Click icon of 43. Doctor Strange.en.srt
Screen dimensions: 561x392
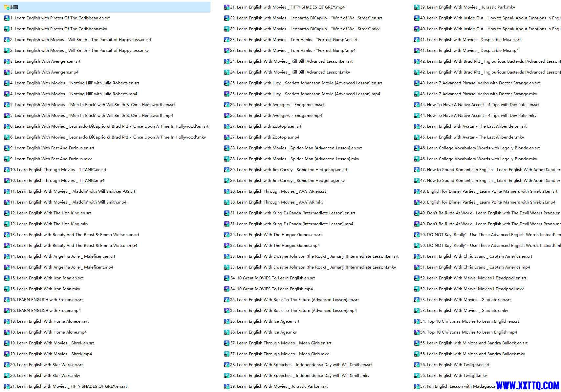click(x=417, y=83)
